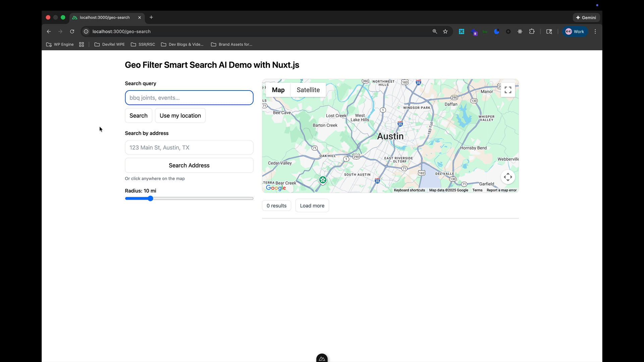Viewport: 644px width, 362px height.
Task: Toggle fullscreen view on the map
Action: [x=508, y=90]
